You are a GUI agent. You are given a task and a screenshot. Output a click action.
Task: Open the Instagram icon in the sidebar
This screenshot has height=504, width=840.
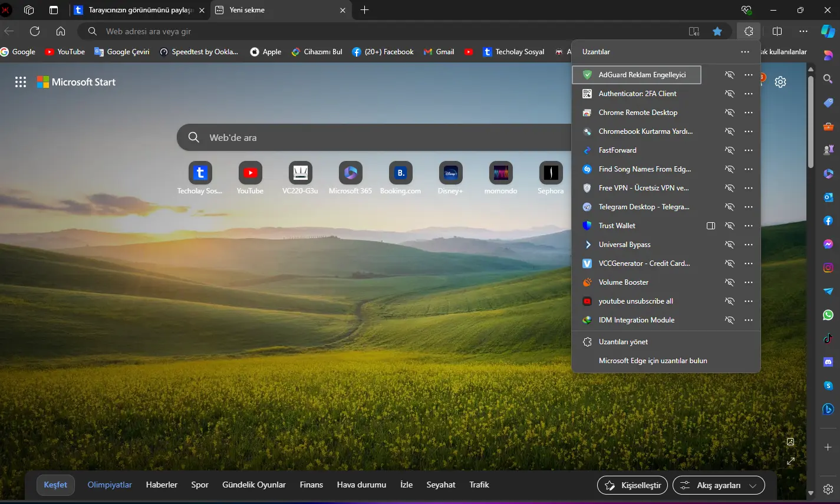point(828,268)
